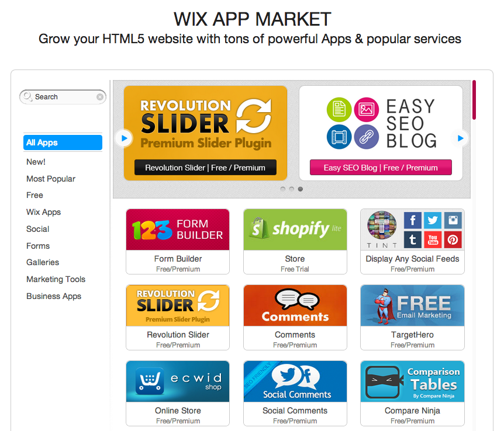Viewport: 504px width, 431px height.
Task: Select the Most Popular category
Action: click(x=51, y=179)
